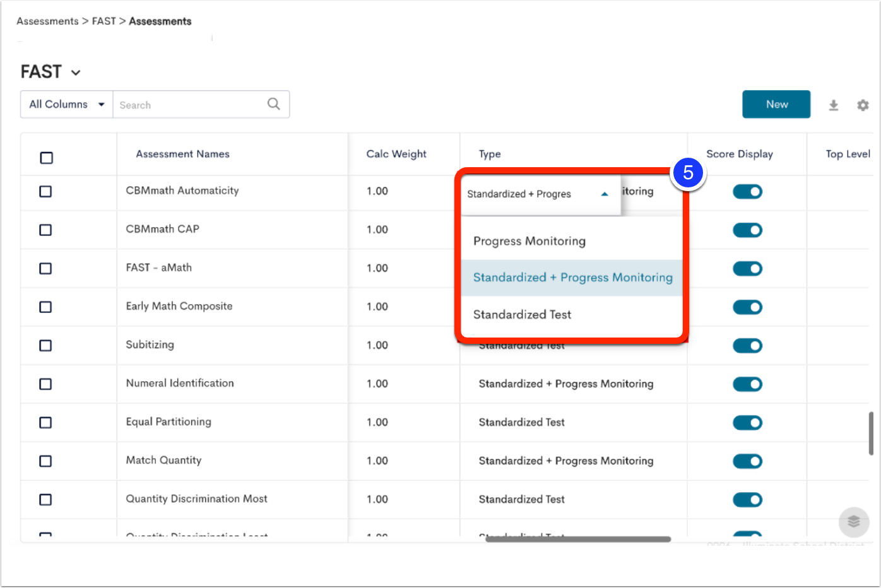Click the layers floating icon
This screenshot has height=588, width=881.
pyautogui.click(x=854, y=522)
